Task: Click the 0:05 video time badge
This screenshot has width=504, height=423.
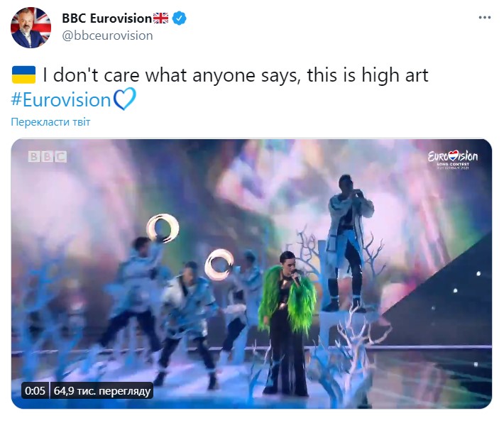Action: coord(35,390)
